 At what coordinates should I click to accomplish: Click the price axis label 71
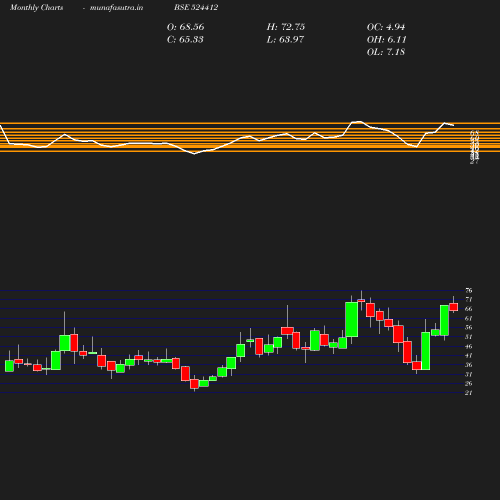point(469,300)
